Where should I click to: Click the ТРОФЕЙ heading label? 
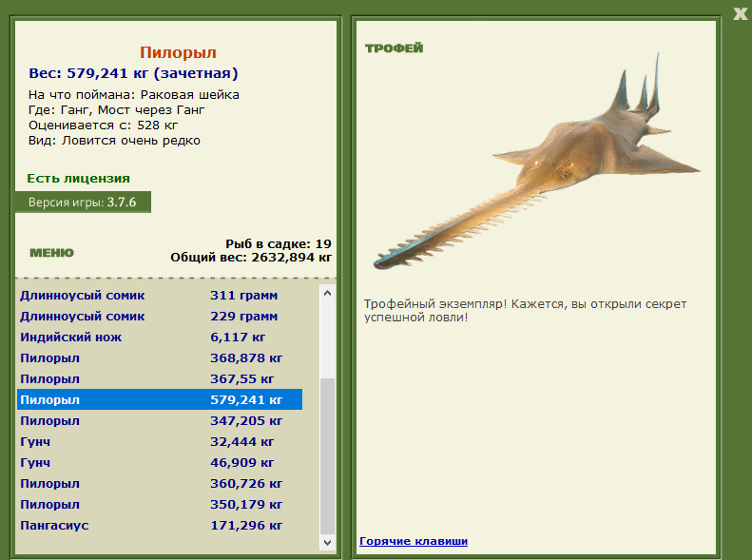(395, 48)
